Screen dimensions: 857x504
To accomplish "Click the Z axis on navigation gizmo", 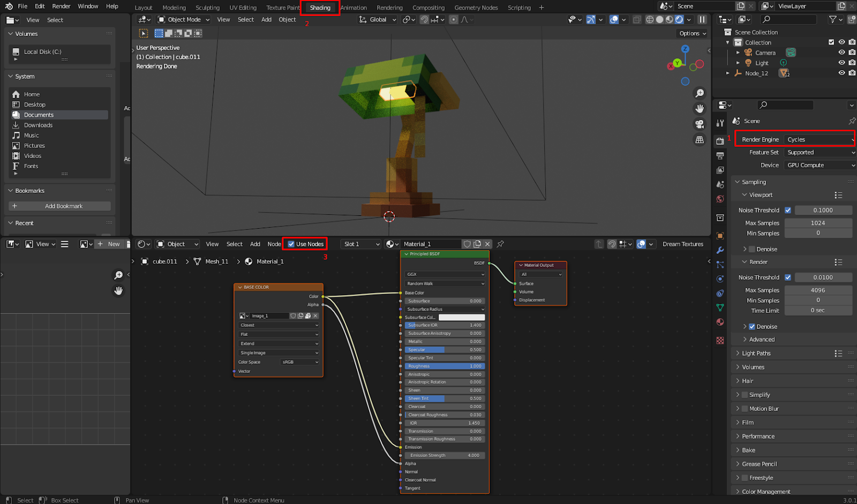I will tap(685, 49).
